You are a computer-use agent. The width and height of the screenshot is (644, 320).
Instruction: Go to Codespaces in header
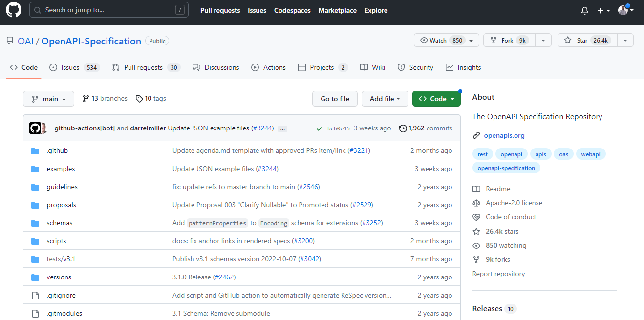(x=292, y=10)
